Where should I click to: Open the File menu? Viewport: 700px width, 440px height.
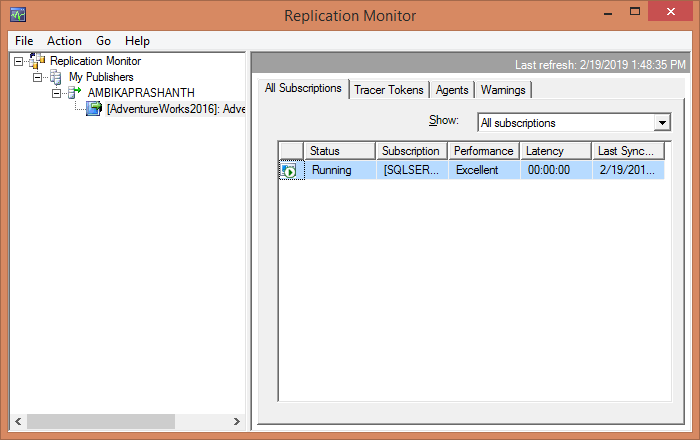pyautogui.click(x=24, y=41)
